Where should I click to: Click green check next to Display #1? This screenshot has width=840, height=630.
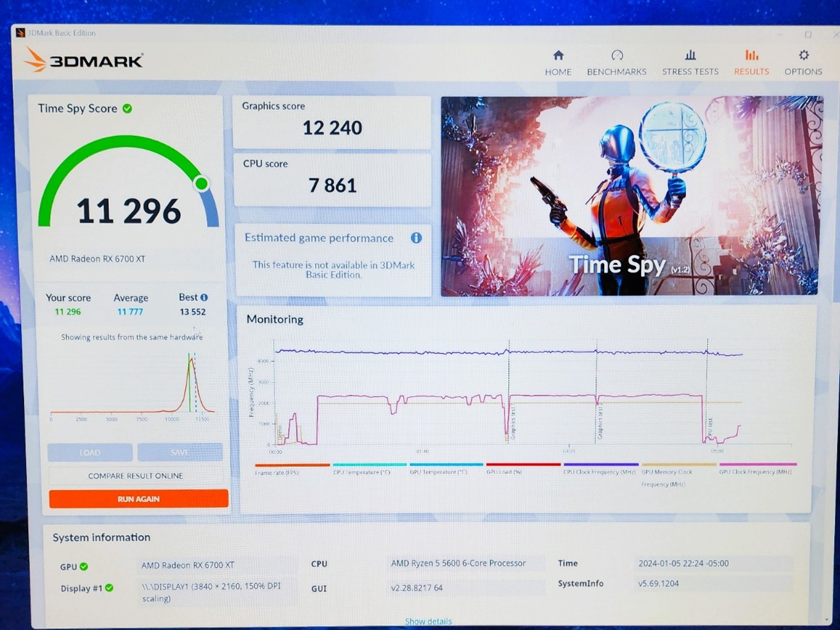[109, 588]
